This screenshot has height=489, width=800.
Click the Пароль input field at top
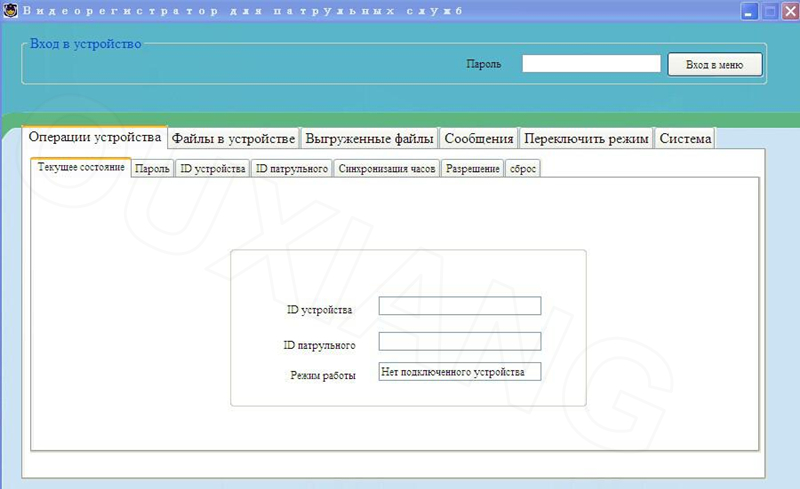[x=591, y=64]
